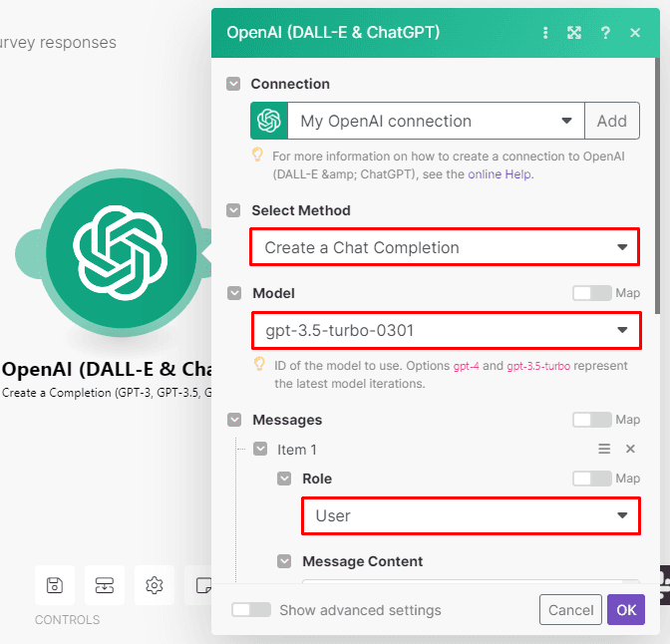The width and height of the screenshot is (670, 644).
Task: Open help with the question mark icon
Action: [605, 33]
